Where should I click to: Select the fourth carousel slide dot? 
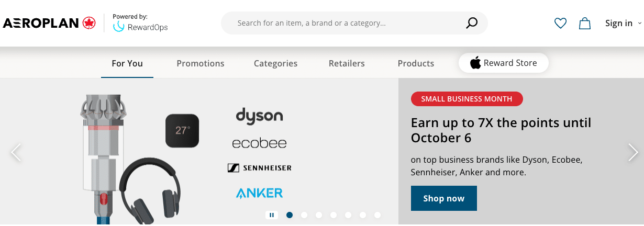pyautogui.click(x=334, y=214)
